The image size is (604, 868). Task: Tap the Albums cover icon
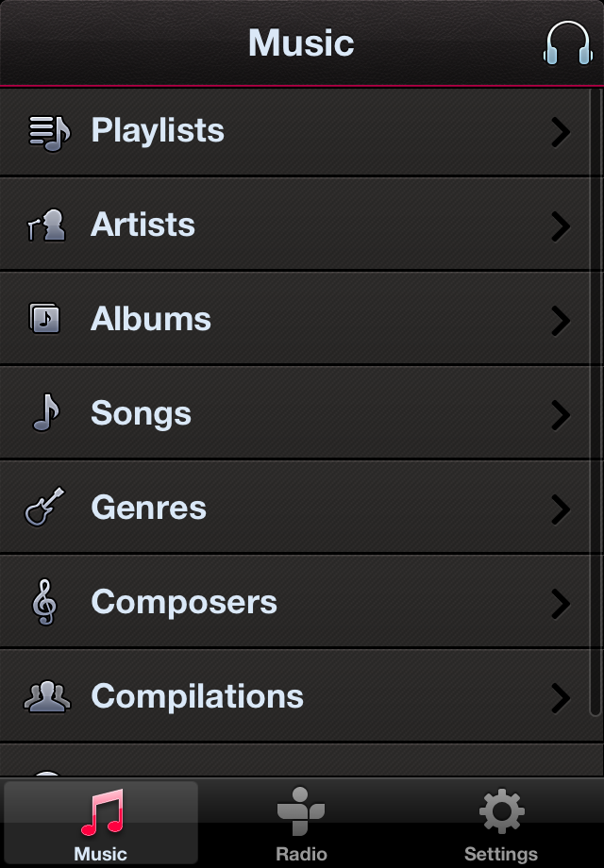[x=45, y=319]
